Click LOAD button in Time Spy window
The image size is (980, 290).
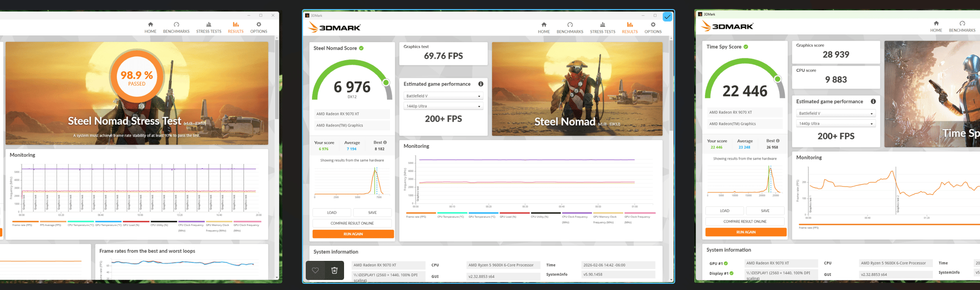pyautogui.click(x=724, y=211)
